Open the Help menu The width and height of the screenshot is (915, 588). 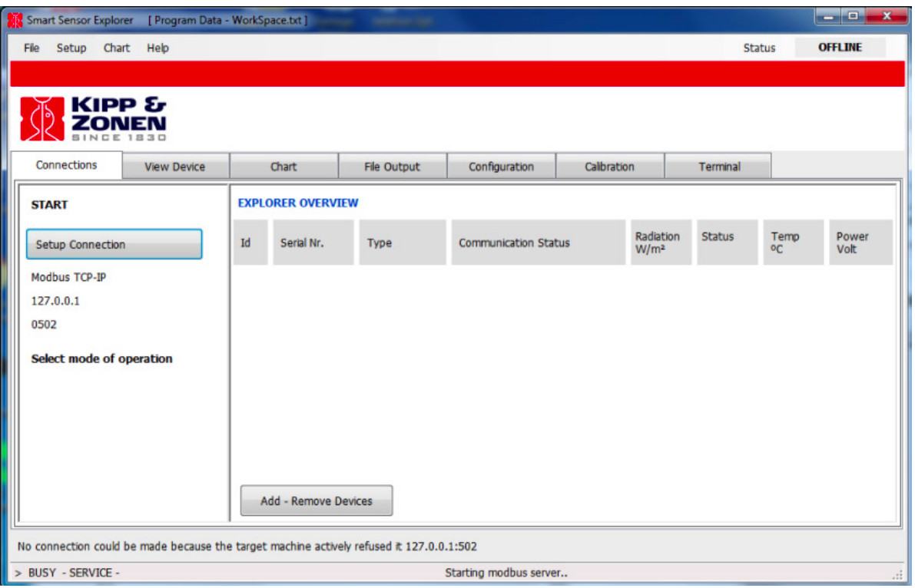pos(157,48)
